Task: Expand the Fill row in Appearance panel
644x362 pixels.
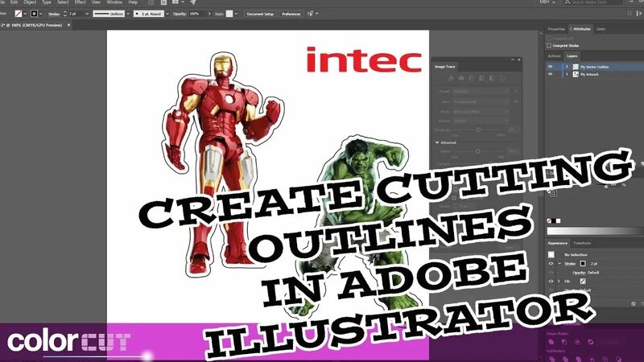Action: pyautogui.click(x=559, y=281)
